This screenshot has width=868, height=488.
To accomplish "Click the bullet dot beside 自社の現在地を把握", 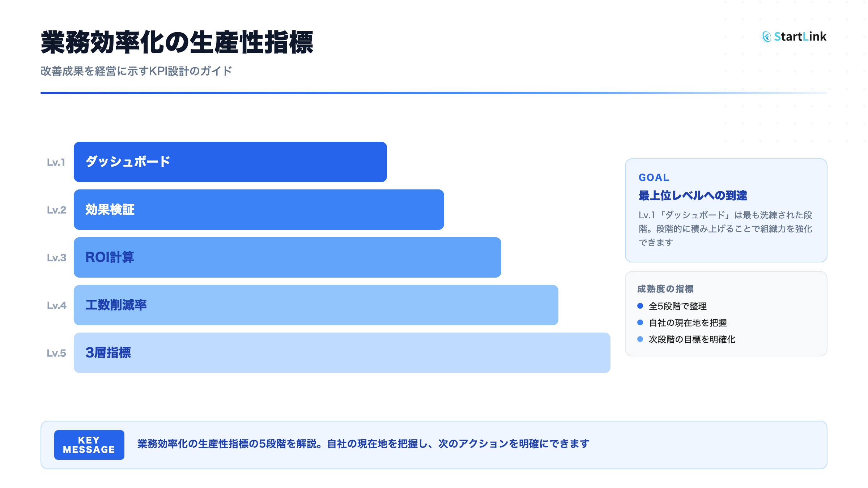I will coord(640,322).
